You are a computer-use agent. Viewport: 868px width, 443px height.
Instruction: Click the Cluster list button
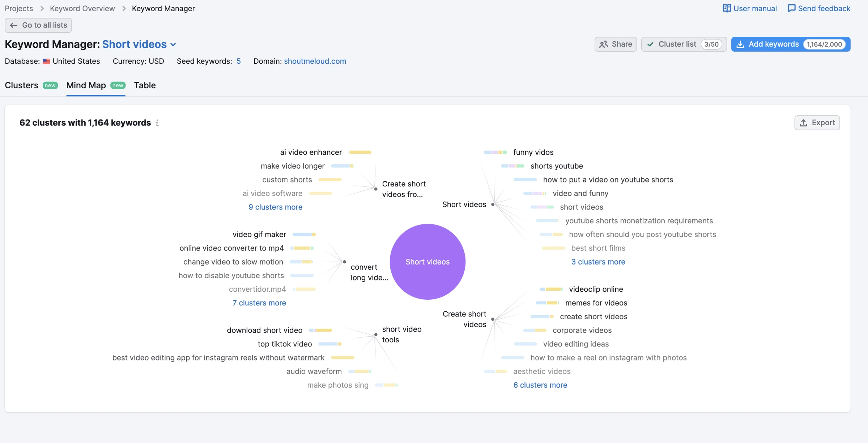click(x=684, y=44)
